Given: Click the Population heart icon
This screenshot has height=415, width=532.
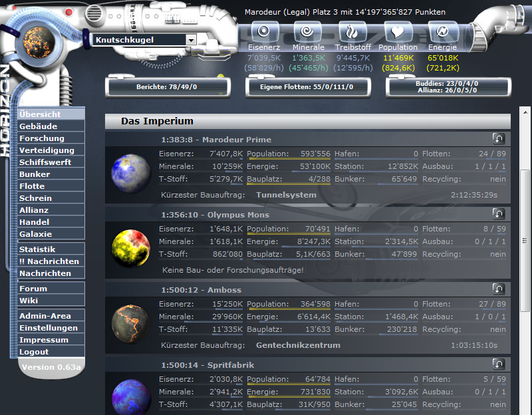Looking at the screenshot, I should [x=398, y=31].
